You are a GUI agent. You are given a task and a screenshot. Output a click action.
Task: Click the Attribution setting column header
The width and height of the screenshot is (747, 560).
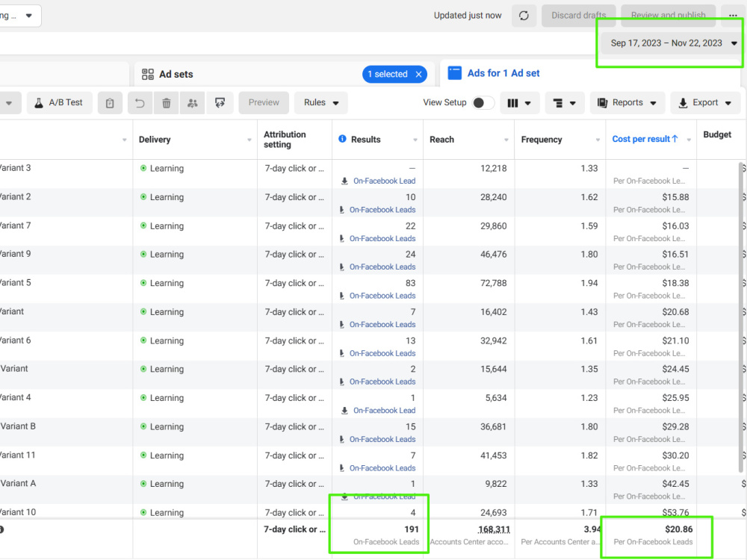point(285,140)
